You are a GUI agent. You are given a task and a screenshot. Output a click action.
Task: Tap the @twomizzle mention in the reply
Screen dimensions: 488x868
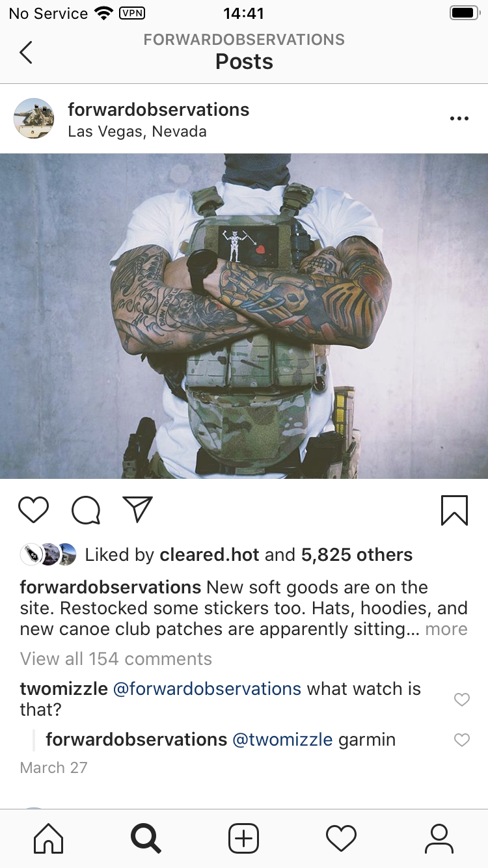tap(282, 740)
